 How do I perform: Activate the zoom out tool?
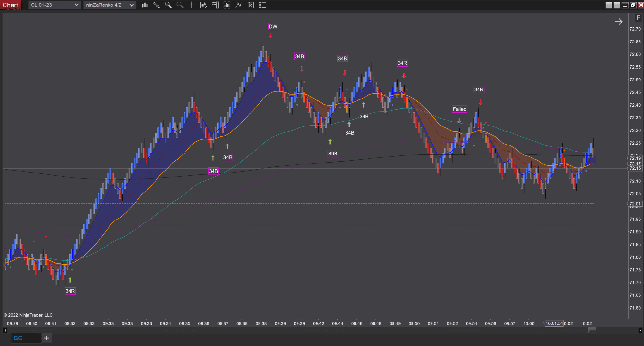(180, 5)
